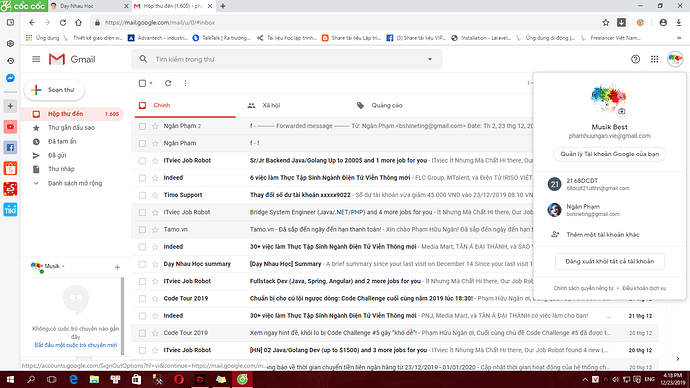The height and width of the screenshot is (388, 690).
Task: Open Hộp thư đến folder
Action: (73, 114)
